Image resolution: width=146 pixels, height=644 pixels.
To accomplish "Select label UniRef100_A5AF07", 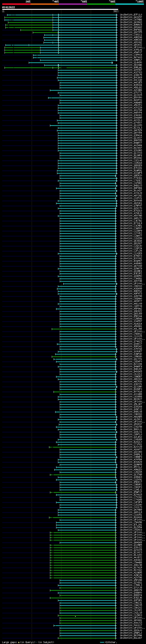I will coord(131,53).
